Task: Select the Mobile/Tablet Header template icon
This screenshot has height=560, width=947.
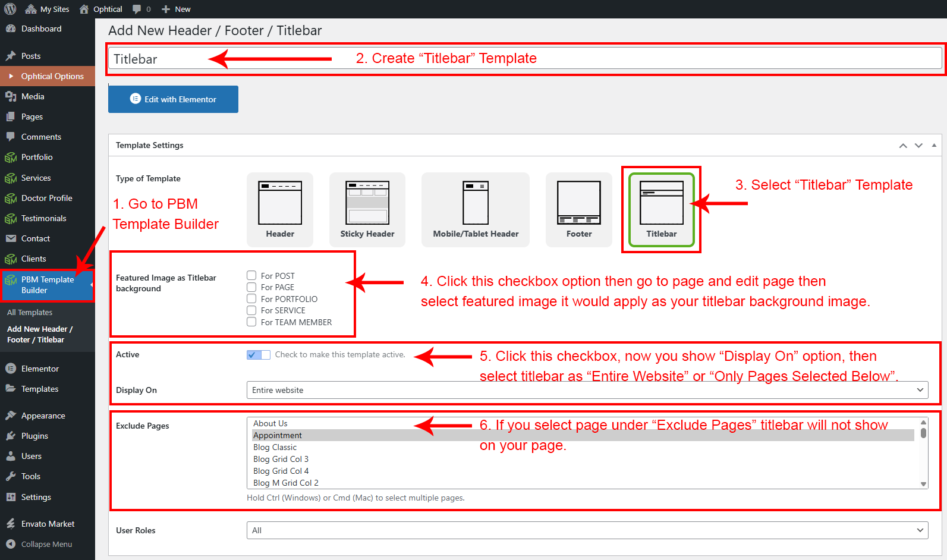Action: point(476,203)
